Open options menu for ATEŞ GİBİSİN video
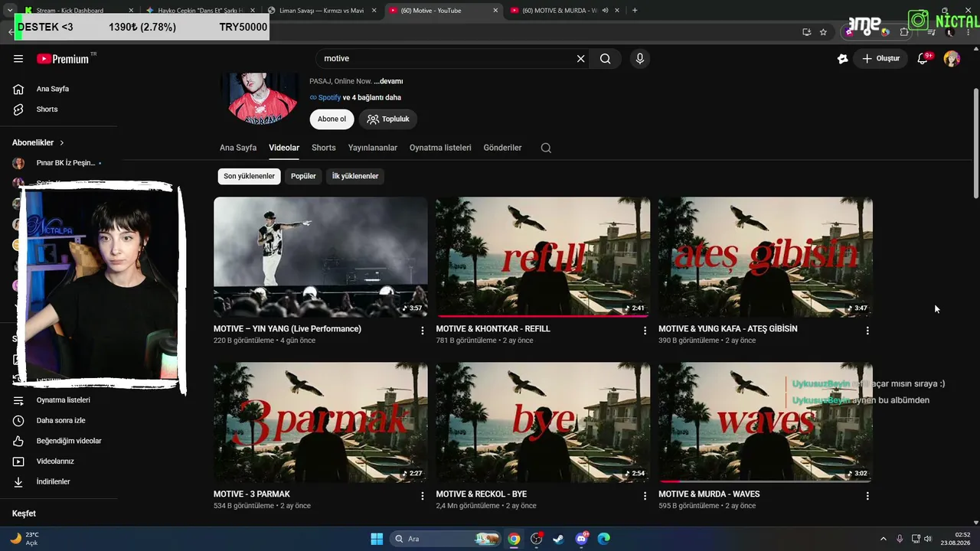 coord(867,331)
